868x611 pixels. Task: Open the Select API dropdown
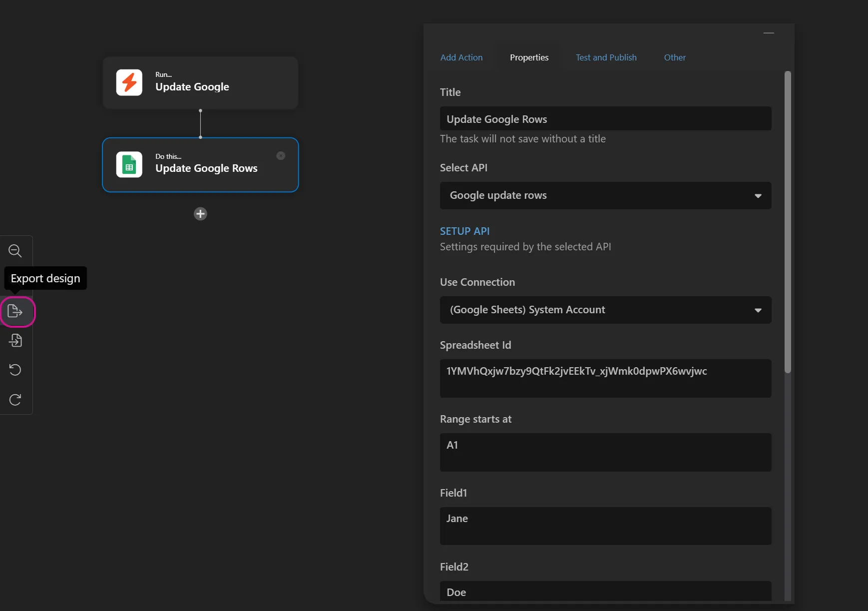[605, 195]
